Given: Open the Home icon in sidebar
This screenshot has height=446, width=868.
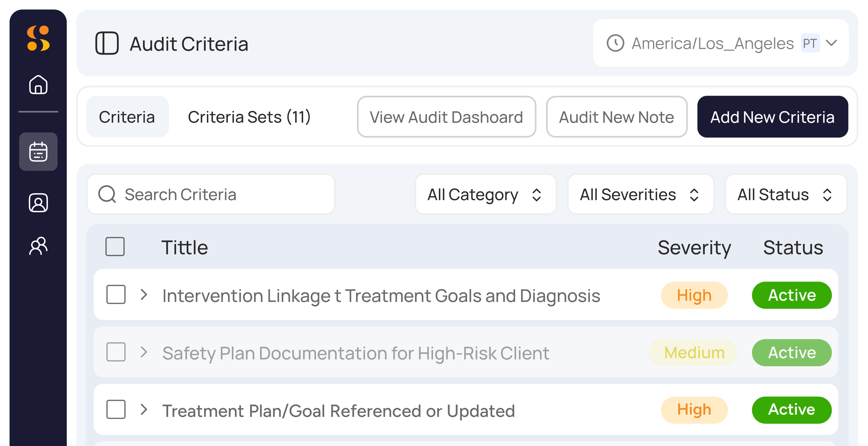Looking at the screenshot, I should pos(38,85).
